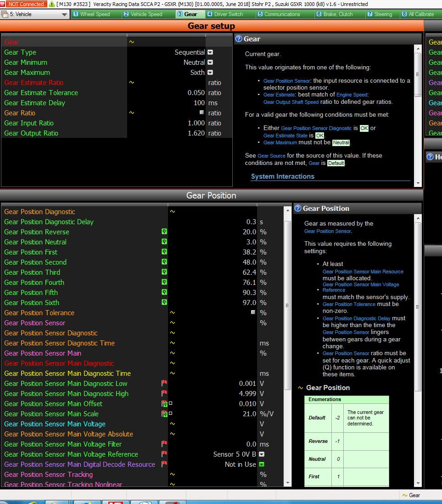The width and height of the screenshot is (442, 504).
Task: Follow the Gear Position Sensor Main Resource help link
Action: pyautogui.click(x=363, y=272)
